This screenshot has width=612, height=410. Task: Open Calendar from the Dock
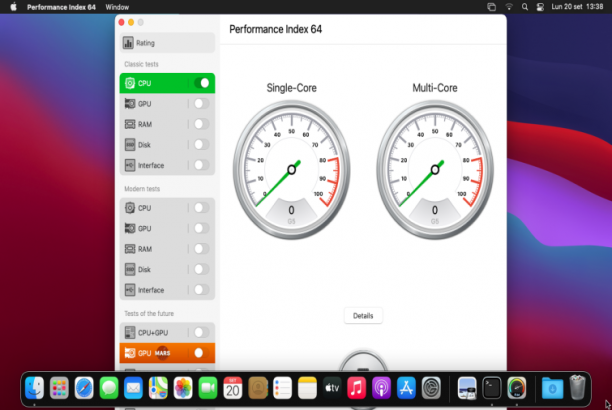tap(233, 388)
